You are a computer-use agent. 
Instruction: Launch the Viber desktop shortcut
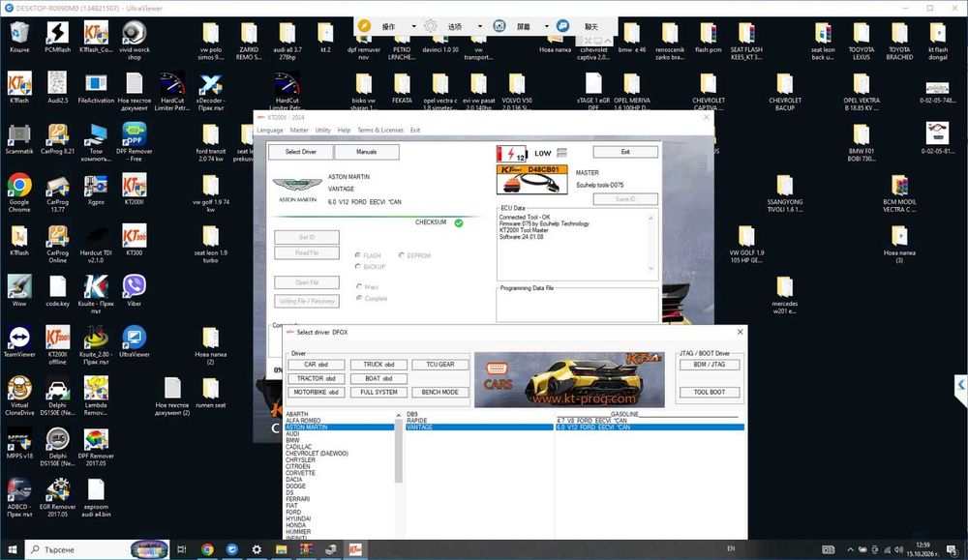tap(134, 291)
